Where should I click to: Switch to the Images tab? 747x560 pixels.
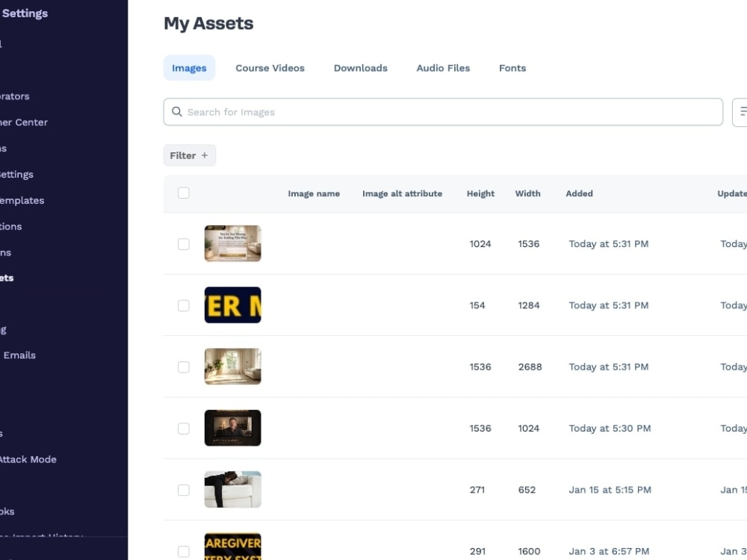(189, 68)
